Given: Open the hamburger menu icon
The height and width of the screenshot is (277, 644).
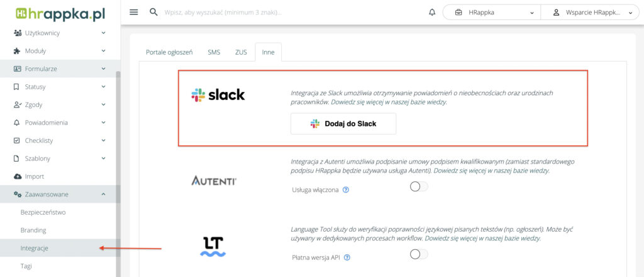Looking at the screenshot, I should (x=133, y=12).
